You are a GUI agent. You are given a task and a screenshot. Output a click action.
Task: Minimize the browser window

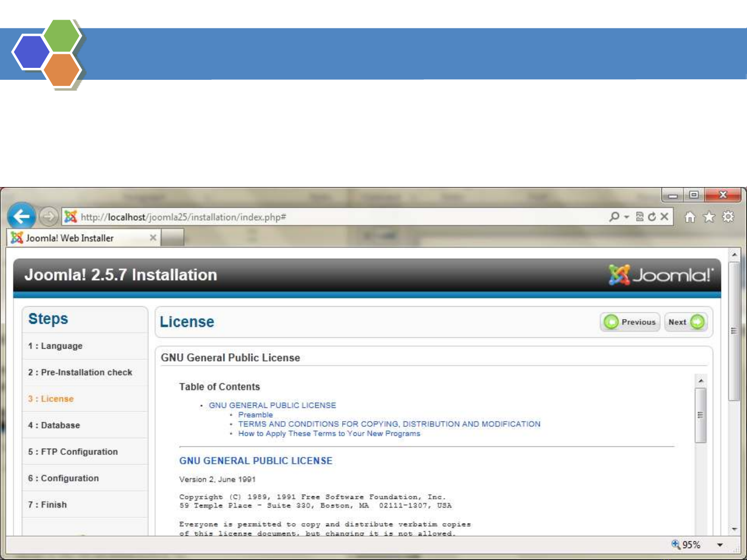pos(673,195)
